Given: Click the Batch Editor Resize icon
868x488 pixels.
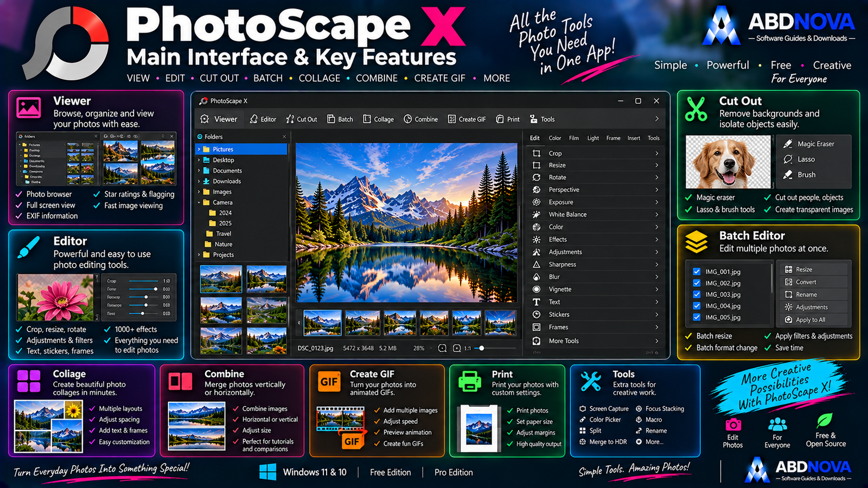Looking at the screenshot, I should pos(789,269).
